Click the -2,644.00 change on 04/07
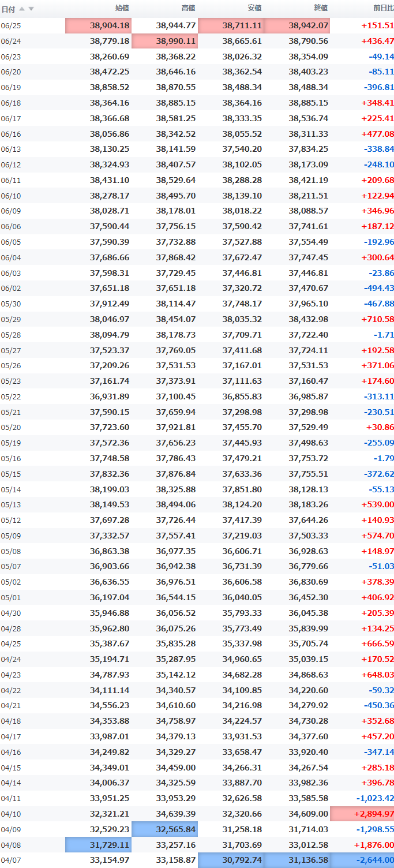This screenshot has height=868, width=394. pos(362,860)
